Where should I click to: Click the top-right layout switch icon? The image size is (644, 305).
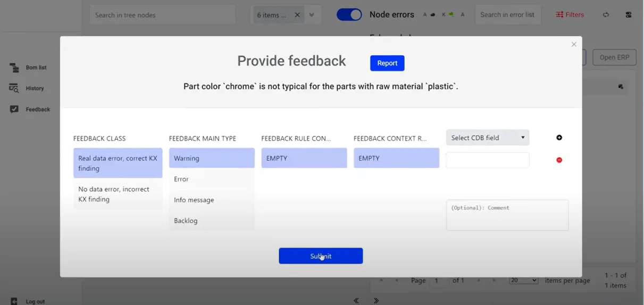coord(629,15)
